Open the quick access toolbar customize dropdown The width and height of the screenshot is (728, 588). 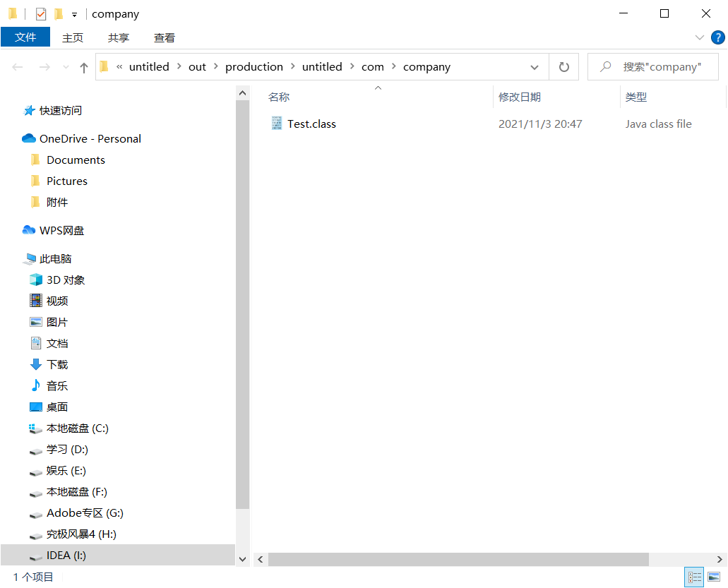pyautogui.click(x=74, y=15)
